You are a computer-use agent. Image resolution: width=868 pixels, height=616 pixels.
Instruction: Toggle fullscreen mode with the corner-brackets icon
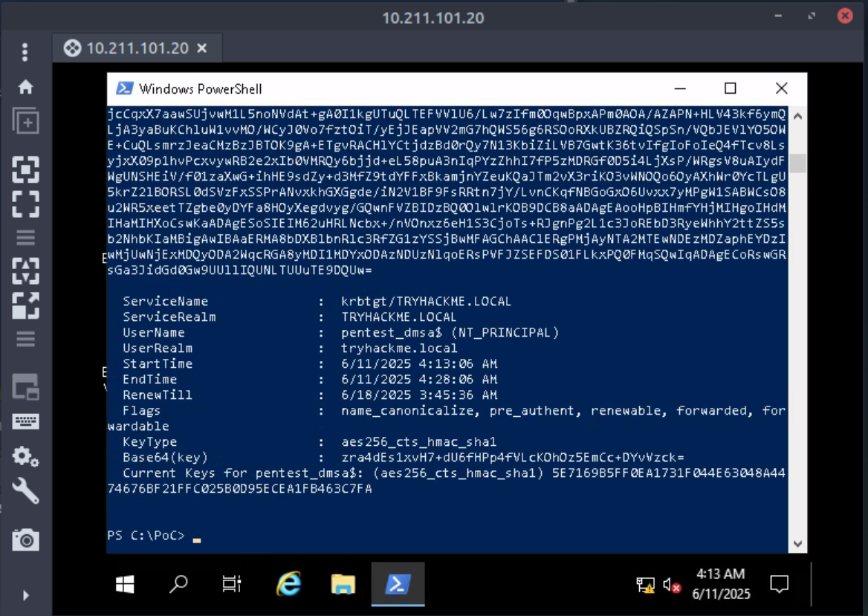coord(25,203)
